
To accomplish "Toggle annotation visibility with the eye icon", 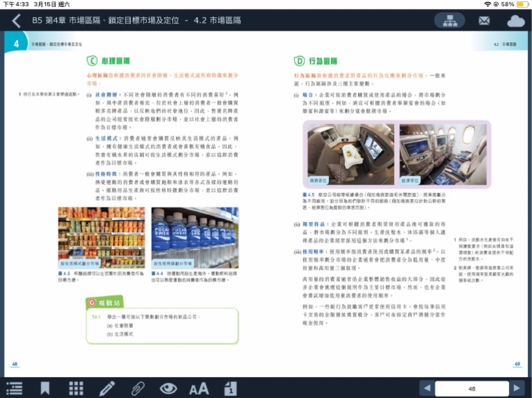I will [168, 388].
